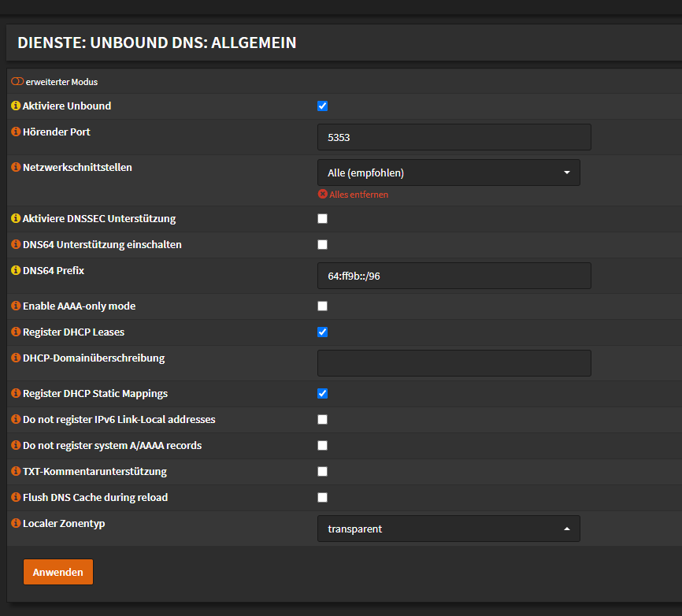Click the empty DHCP-Domainüberschreibung field
Viewport: 682px width, 616px height.
pos(454,363)
